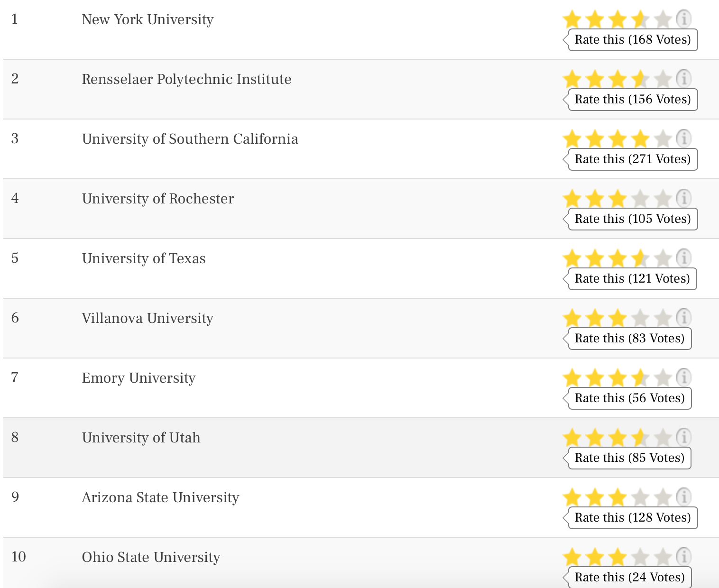719x588 pixels.
Task: Click info icon for Emory University rating
Action: (x=683, y=377)
